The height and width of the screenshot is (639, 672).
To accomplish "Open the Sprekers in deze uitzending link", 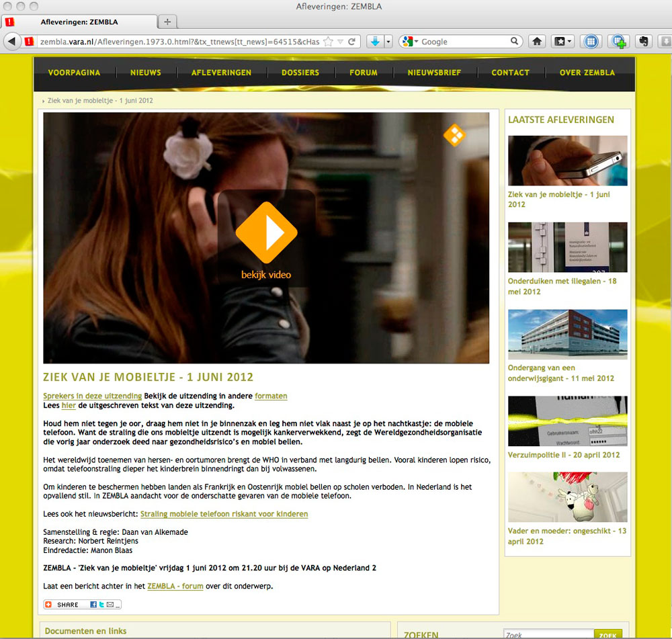I will click(x=93, y=396).
